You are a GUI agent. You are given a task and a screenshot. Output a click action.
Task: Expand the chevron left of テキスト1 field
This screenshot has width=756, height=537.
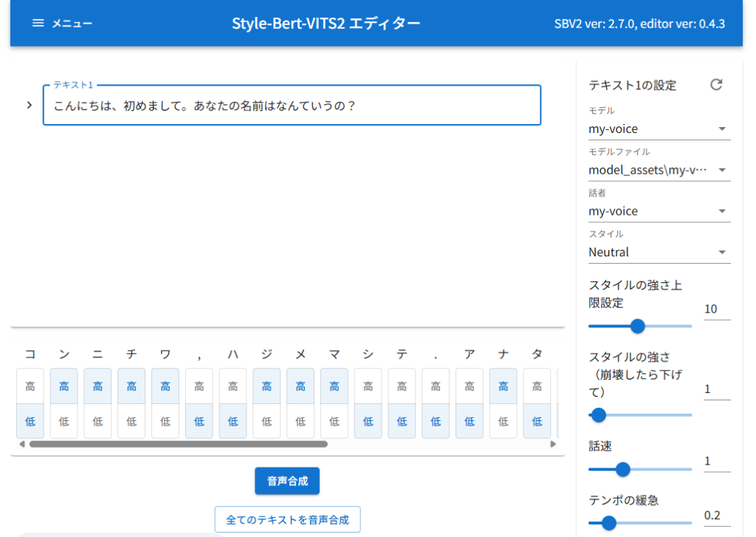[x=30, y=105]
